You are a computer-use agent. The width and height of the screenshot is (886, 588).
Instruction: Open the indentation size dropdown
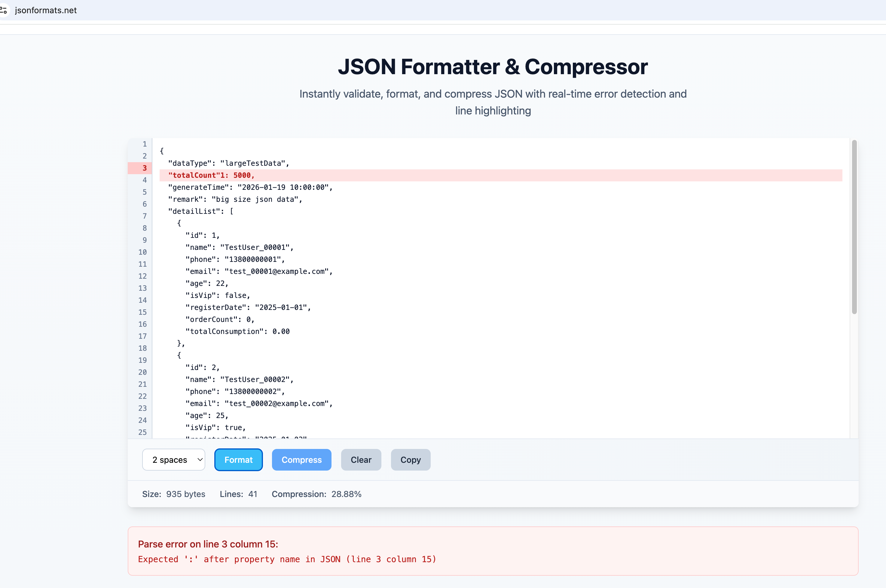[173, 459]
